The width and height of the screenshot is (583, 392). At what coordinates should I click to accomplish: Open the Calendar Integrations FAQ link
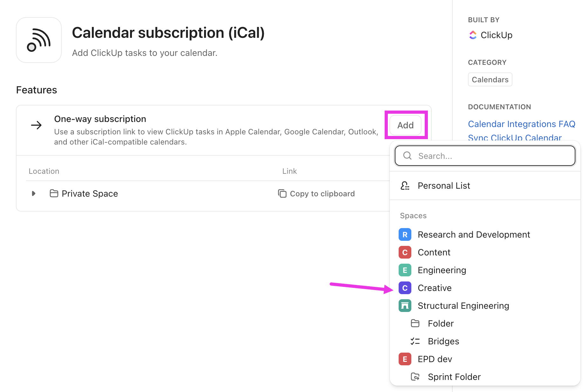tap(522, 124)
